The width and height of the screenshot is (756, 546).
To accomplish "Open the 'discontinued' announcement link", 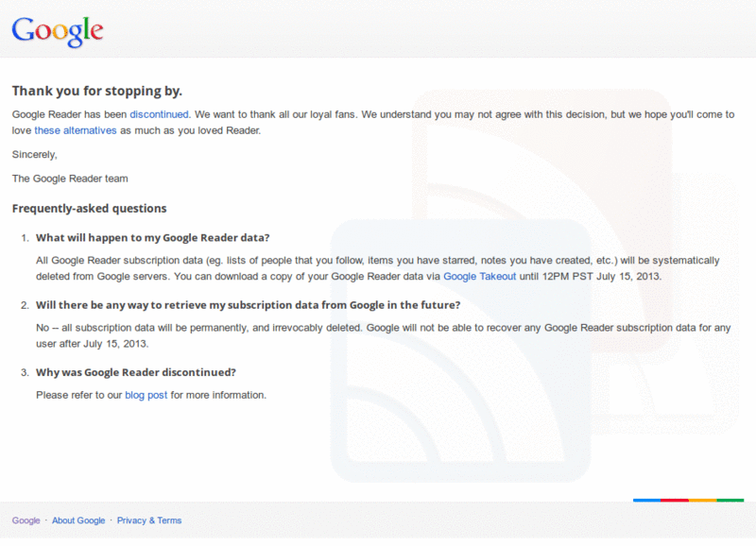I will tap(159, 114).
